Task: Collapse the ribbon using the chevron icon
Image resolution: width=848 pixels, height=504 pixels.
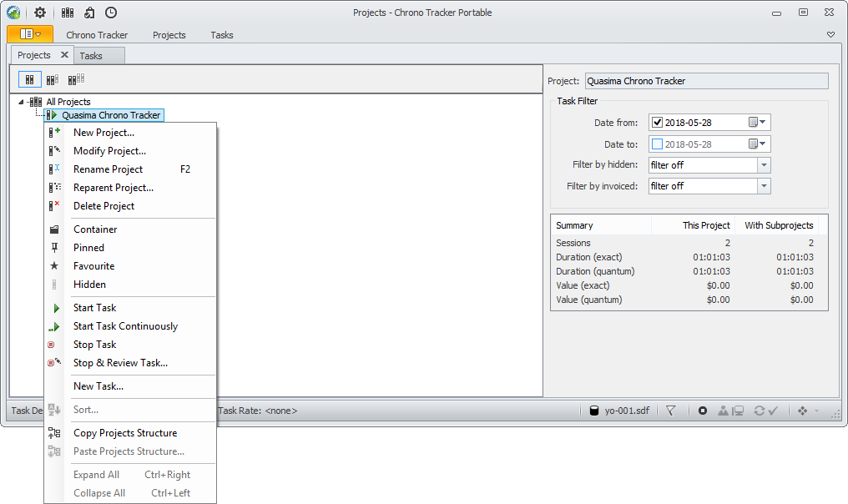Action: pyautogui.click(x=830, y=34)
